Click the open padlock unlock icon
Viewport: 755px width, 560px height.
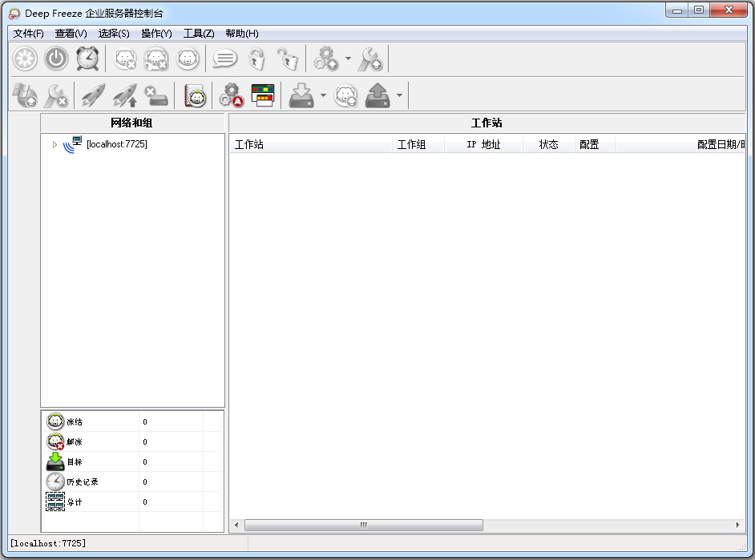[288, 59]
